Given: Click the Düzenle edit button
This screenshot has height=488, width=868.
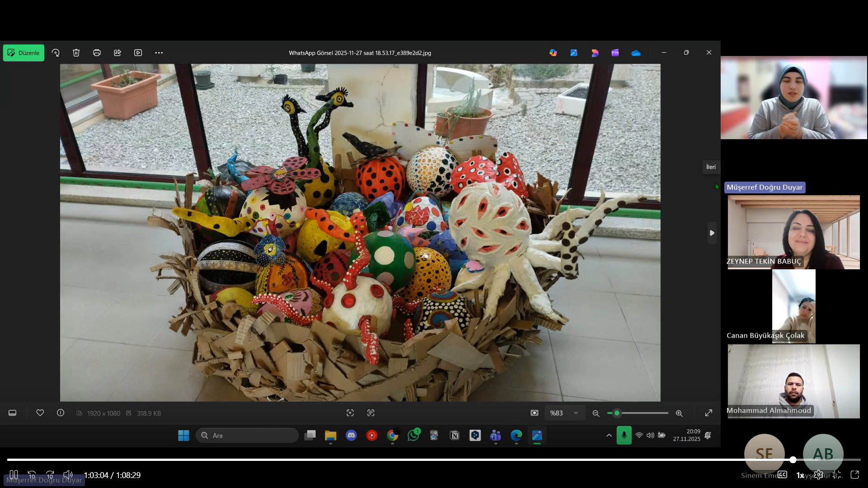Looking at the screenshot, I should point(24,53).
